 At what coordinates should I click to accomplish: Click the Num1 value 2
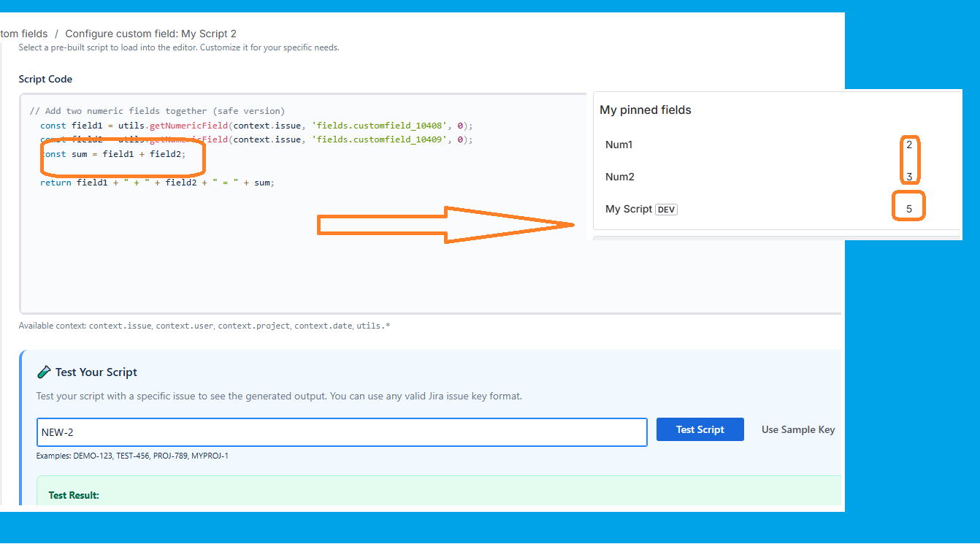[909, 145]
